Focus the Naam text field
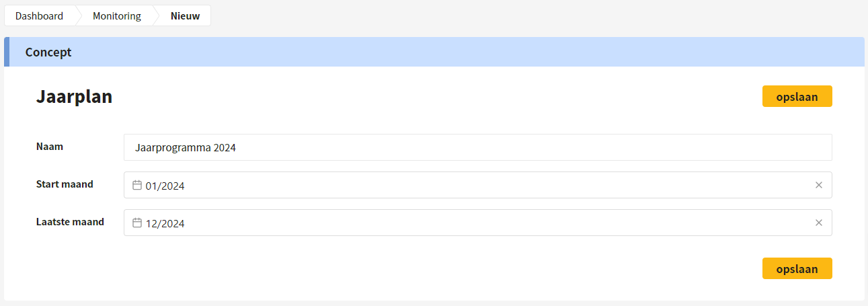868x306 pixels. coord(478,147)
